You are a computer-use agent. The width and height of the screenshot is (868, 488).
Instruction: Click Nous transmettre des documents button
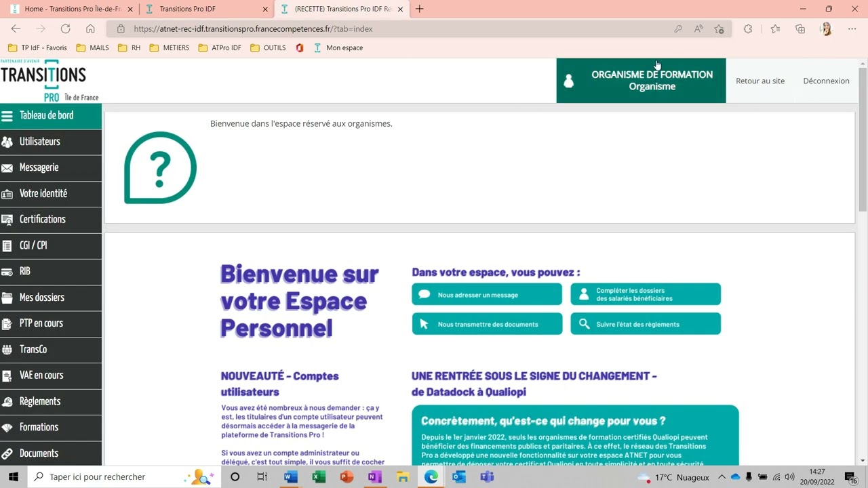487,324
